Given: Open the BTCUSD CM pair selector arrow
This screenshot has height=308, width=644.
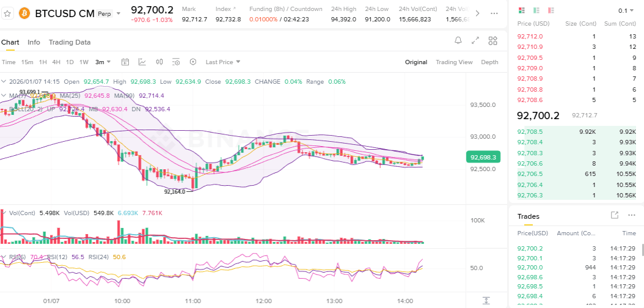Looking at the screenshot, I should [x=119, y=13].
